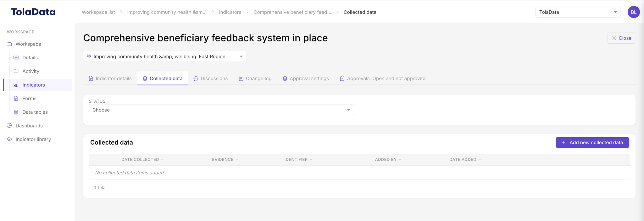Go to Dashboards in sidebar
644x221 pixels.
(29, 126)
